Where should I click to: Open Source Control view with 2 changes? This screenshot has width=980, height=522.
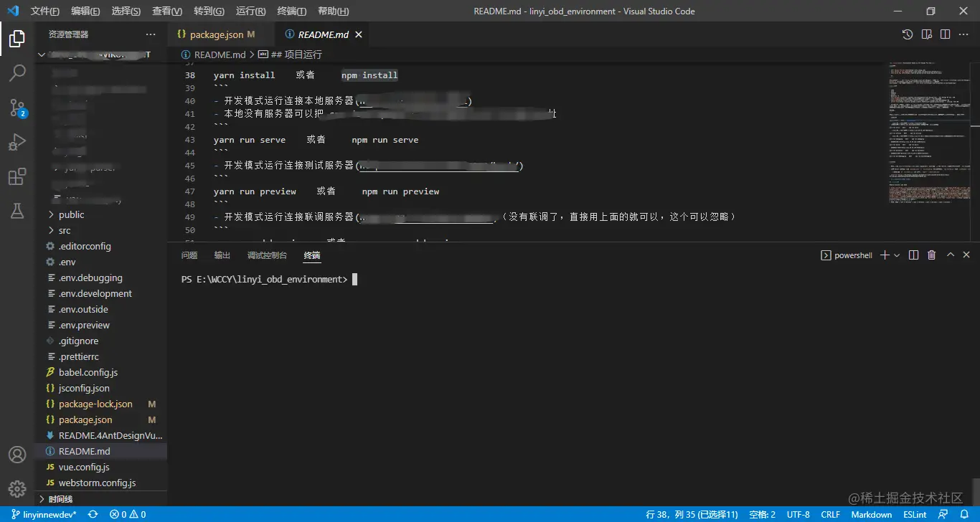(x=17, y=108)
